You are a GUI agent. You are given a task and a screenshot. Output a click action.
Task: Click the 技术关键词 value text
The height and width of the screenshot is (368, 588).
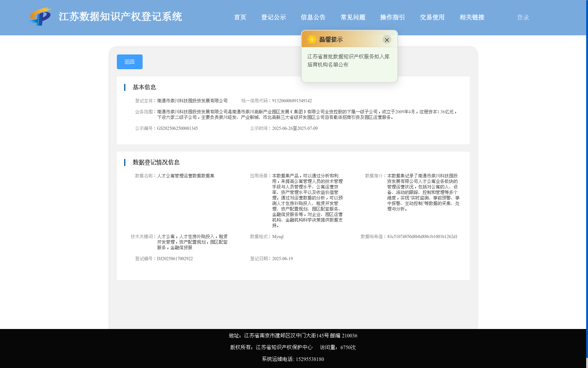tap(192, 242)
